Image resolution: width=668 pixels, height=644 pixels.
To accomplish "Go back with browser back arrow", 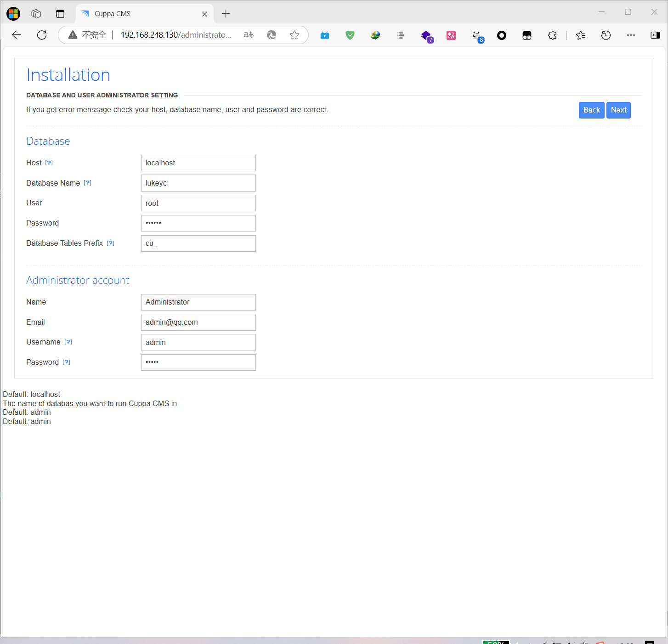I will click(17, 35).
